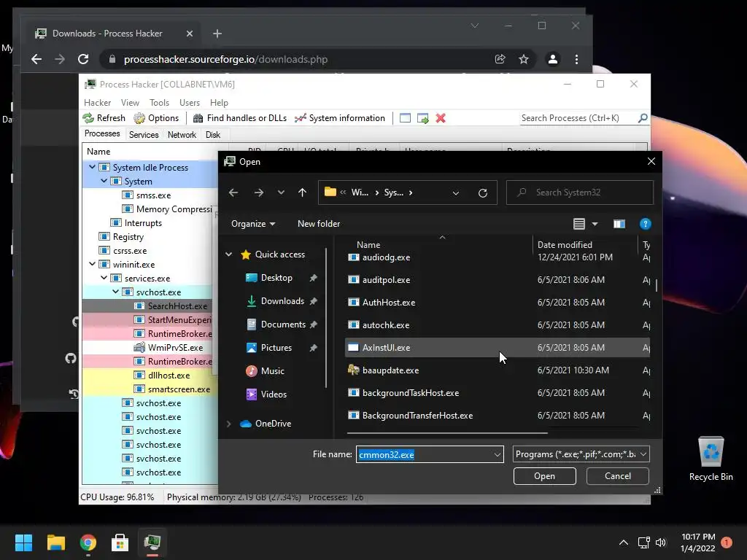This screenshot has width=747, height=560.
Task: Go back in Open dialog
Action: click(x=233, y=192)
